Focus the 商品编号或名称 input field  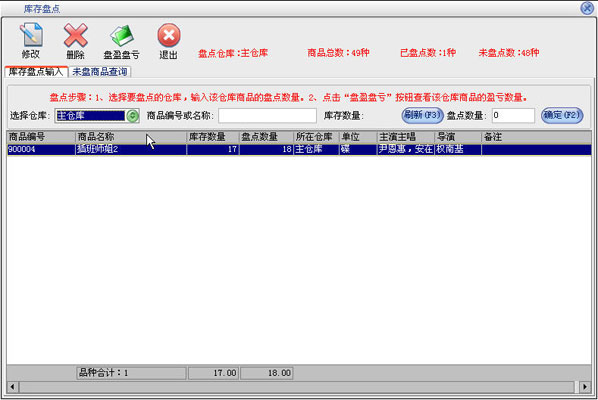tap(267, 116)
